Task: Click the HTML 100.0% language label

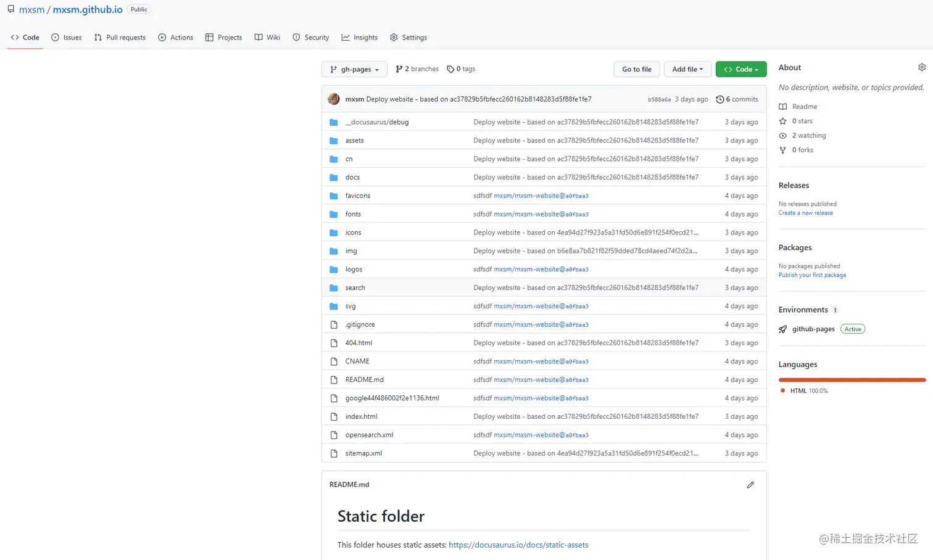Action: [x=809, y=391]
